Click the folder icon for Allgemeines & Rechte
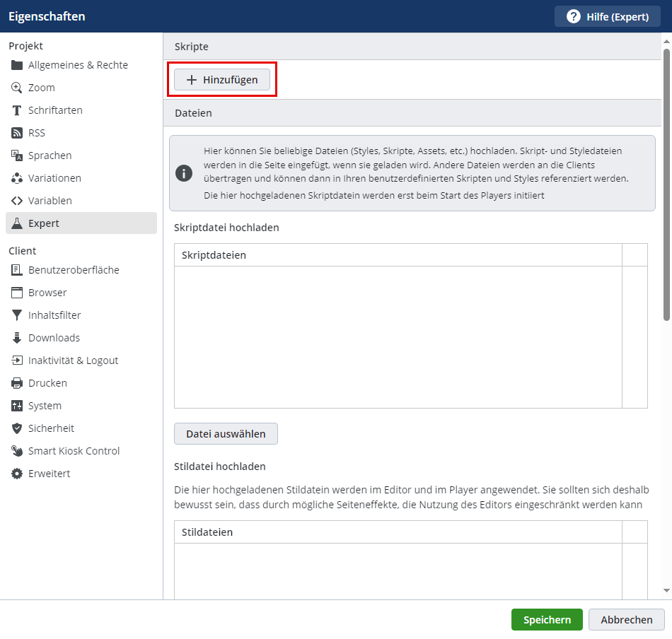The height and width of the screenshot is (639, 672). coord(17,65)
